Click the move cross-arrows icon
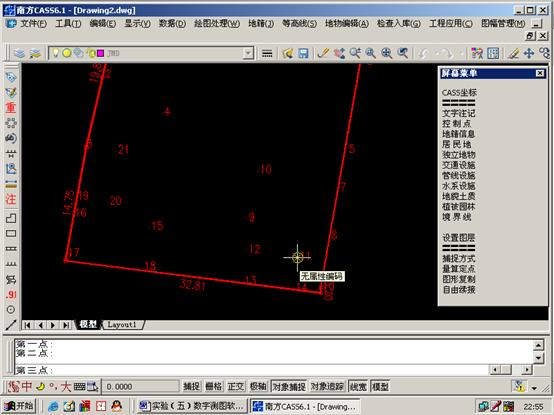 tap(529, 53)
